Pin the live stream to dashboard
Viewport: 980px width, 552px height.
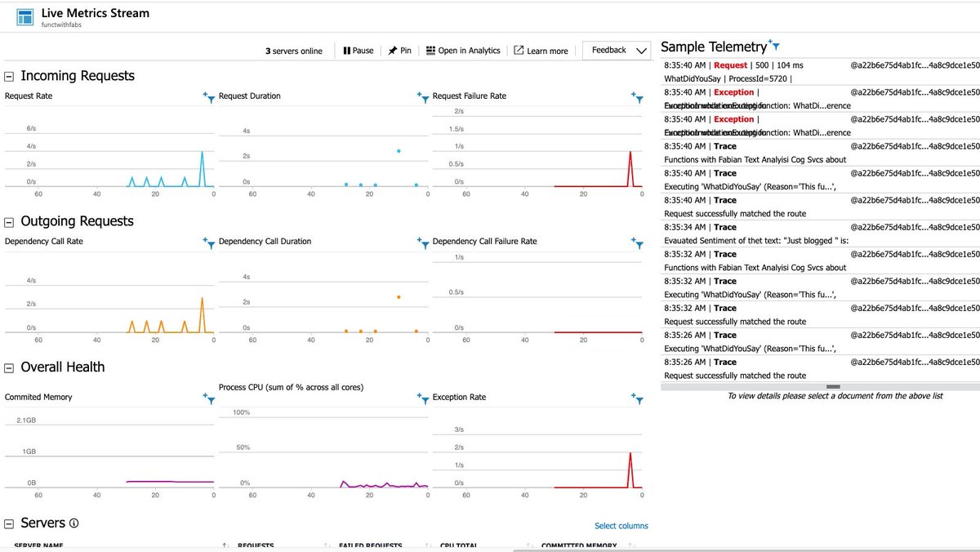[x=399, y=51]
